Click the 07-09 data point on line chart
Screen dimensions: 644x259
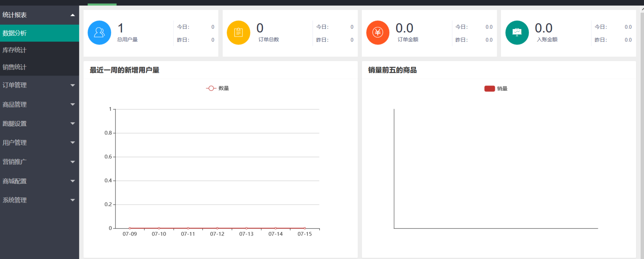coord(130,228)
